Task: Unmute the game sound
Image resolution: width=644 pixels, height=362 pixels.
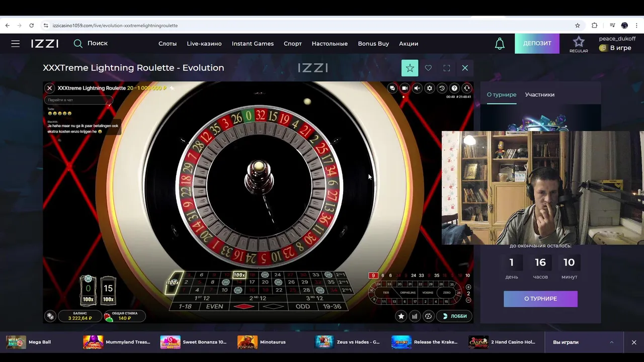Action: pyautogui.click(x=417, y=88)
